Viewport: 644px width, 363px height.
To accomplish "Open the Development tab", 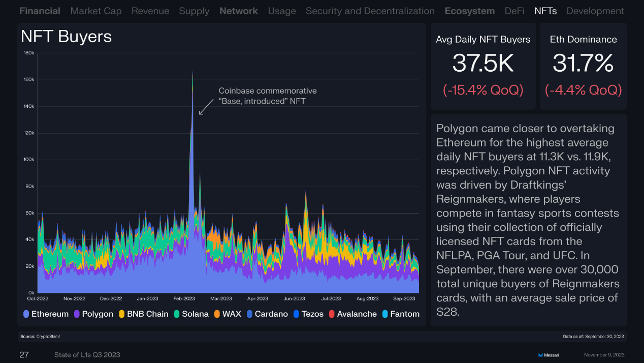I will tap(595, 11).
